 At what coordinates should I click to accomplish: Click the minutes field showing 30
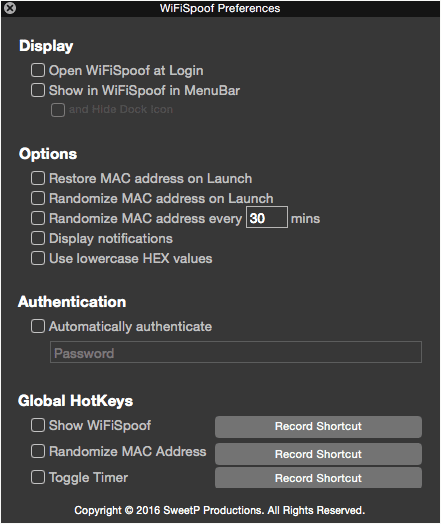click(x=267, y=218)
